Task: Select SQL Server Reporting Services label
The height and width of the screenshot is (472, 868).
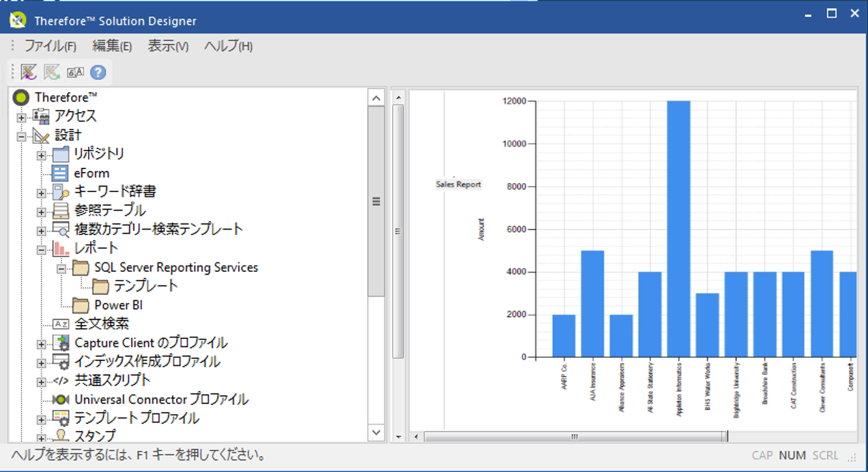Action: [176, 267]
